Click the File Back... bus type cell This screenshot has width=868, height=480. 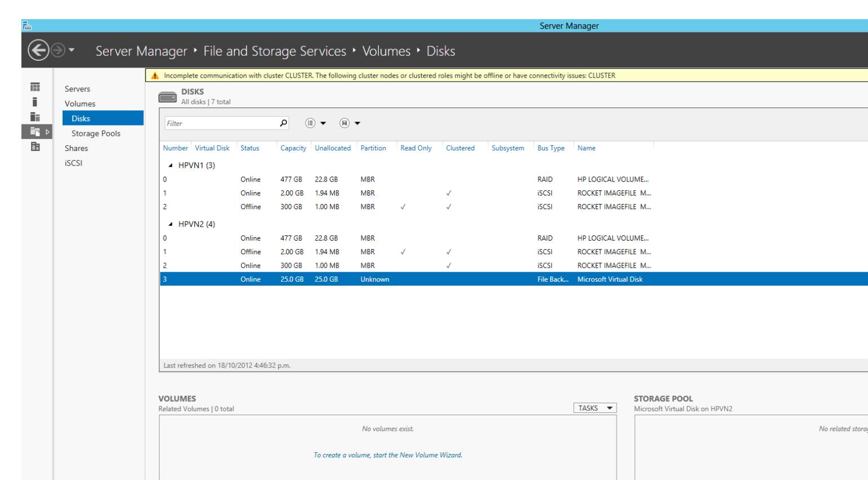[x=553, y=279]
